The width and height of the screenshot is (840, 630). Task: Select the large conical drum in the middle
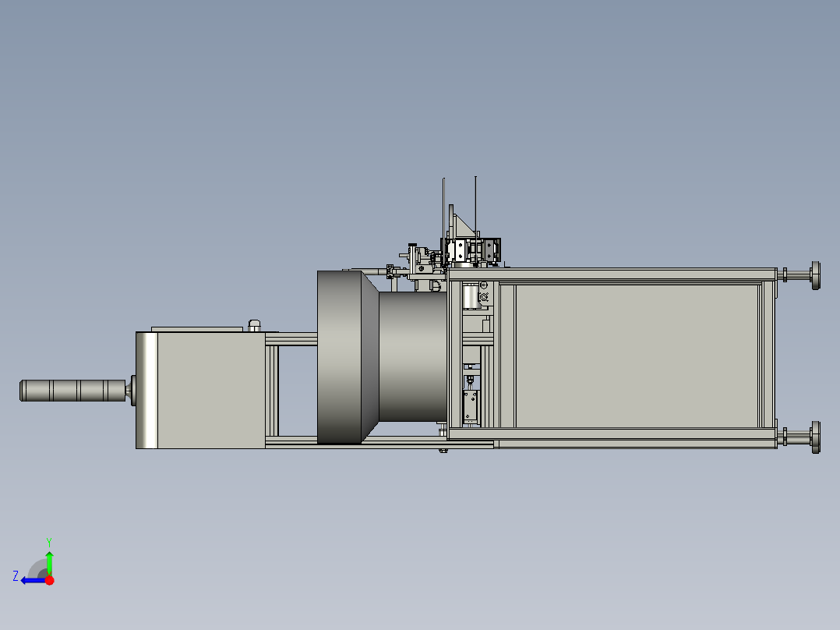coord(348,357)
